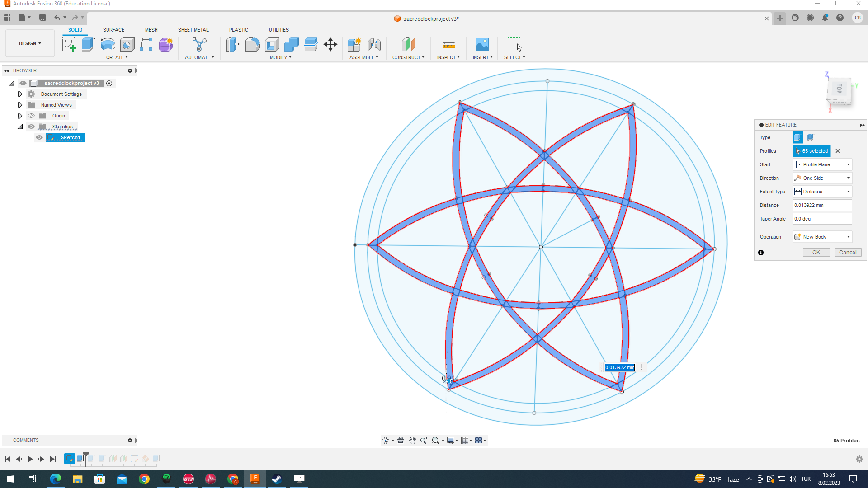Toggle visibility of Sketch1
Screen dimensions: 868x488
coord(39,137)
